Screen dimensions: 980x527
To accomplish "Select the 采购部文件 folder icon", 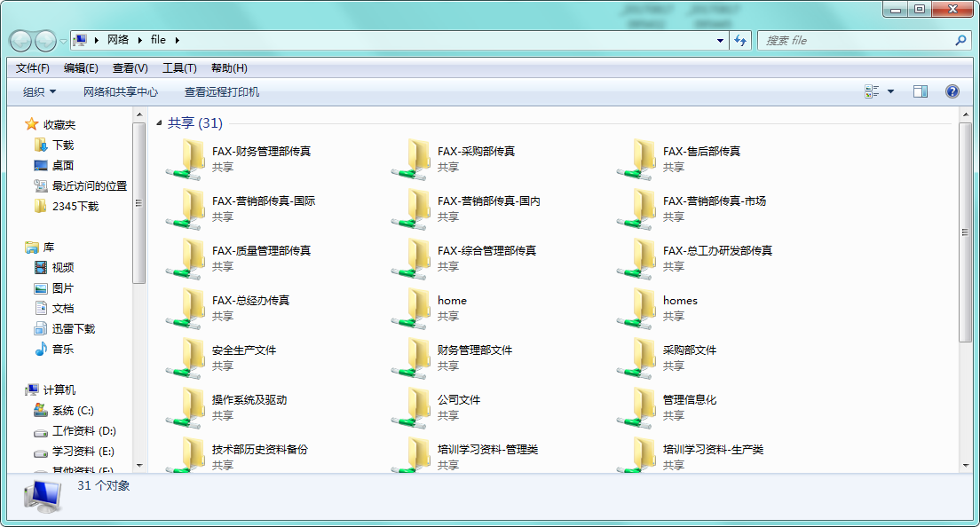I will click(x=636, y=358).
